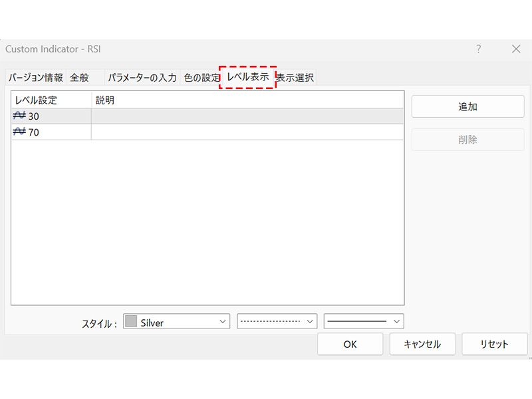Screen dimensions: 532x399
Task: Click the 追加 button
Action: [467, 106]
